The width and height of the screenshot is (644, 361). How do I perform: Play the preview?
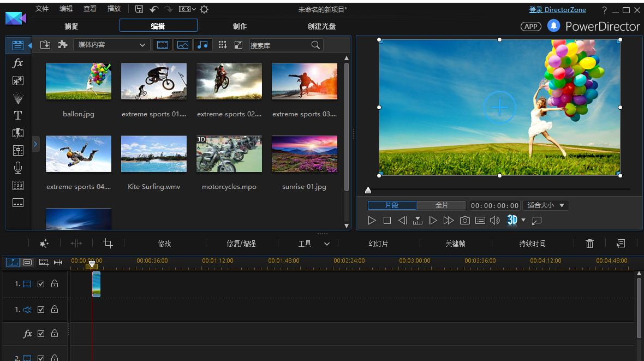(372, 221)
